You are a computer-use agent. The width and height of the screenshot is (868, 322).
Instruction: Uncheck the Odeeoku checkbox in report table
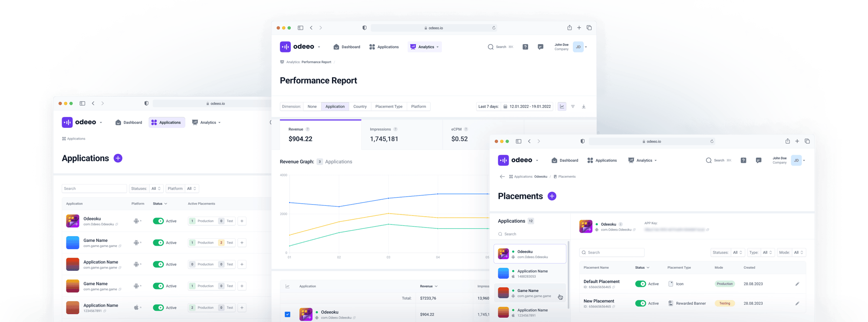(288, 315)
